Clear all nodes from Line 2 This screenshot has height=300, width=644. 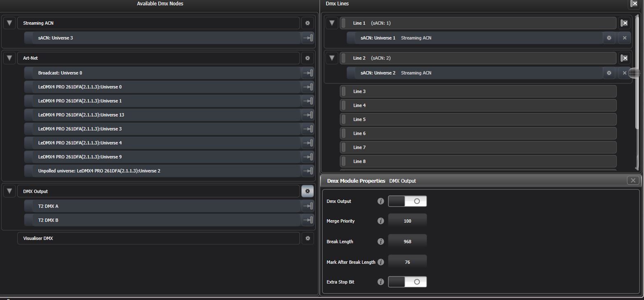point(624,58)
